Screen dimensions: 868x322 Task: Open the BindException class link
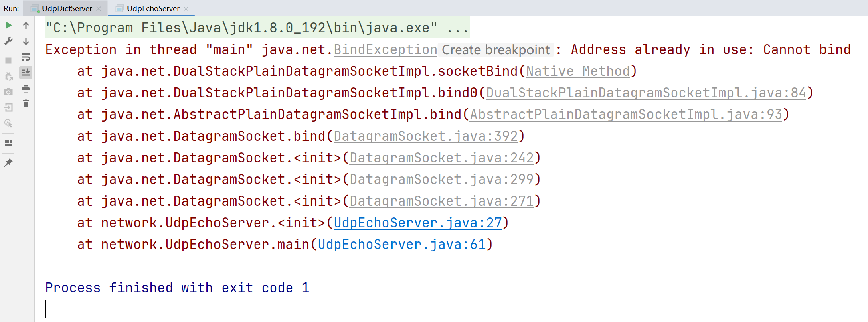coord(385,50)
